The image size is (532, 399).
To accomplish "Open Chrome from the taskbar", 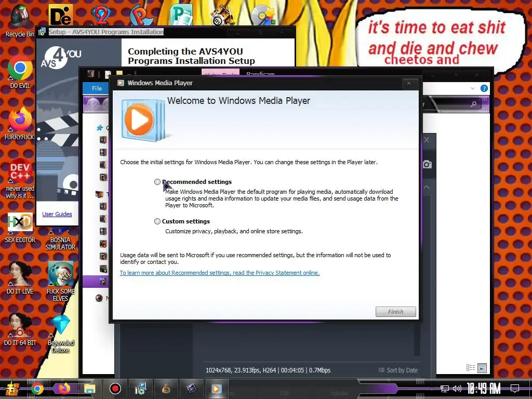I will click(37, 389).
